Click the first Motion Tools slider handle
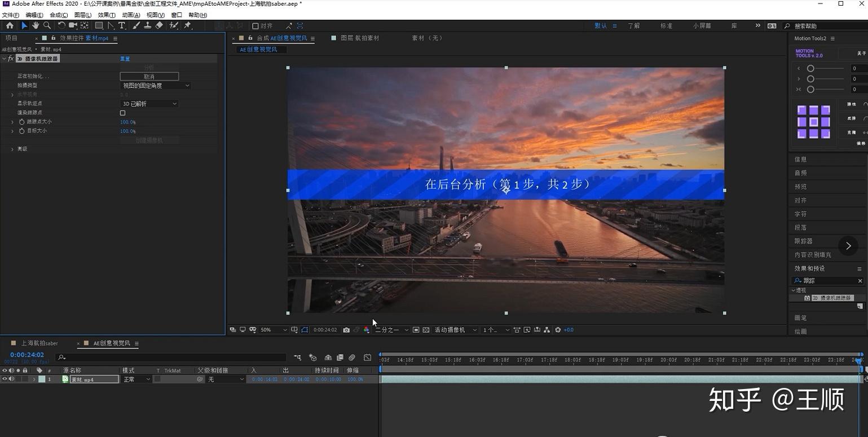 (x=810, y=68)
